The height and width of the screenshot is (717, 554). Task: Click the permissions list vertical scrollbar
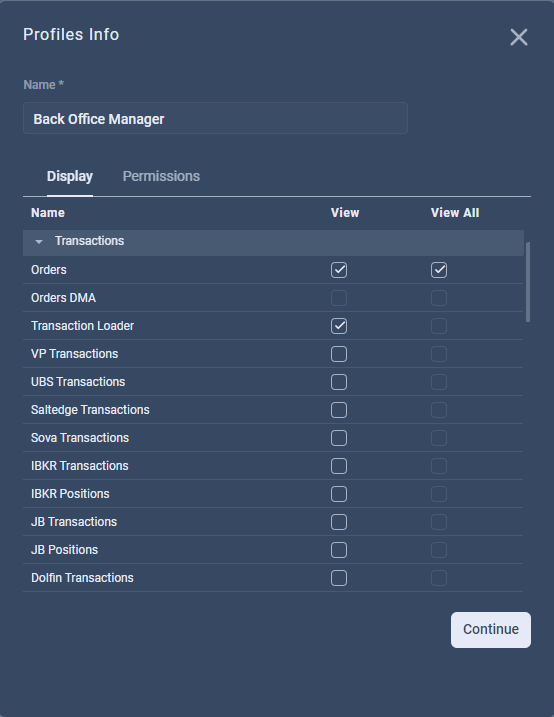click(x=528, y=282)
